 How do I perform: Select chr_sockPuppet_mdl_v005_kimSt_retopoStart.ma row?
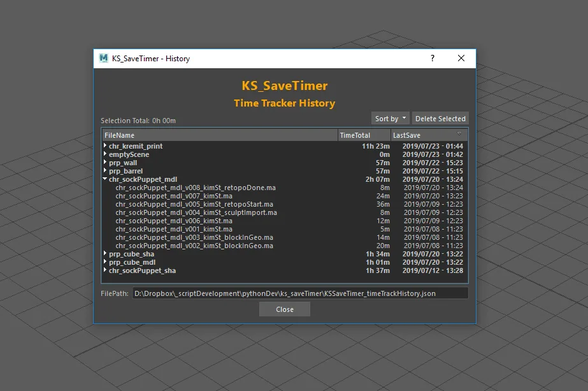point(196,204)
